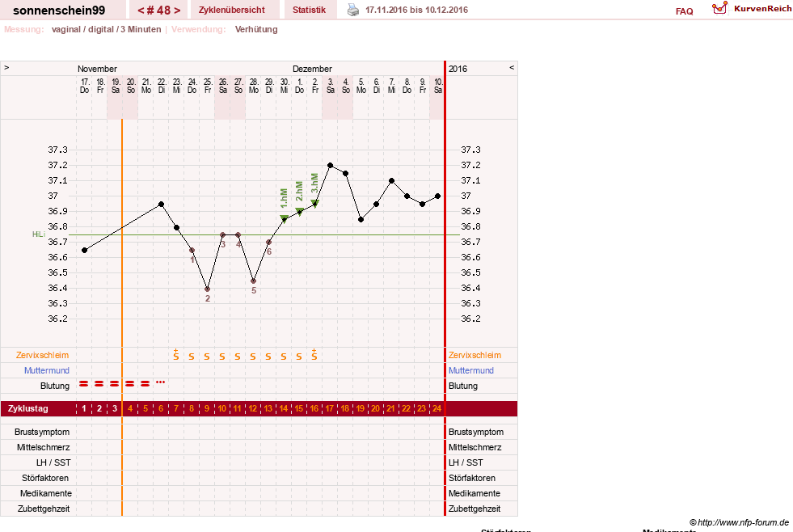Image resolution: width=793 pixels, height=532 pixels.
Task: Open the Statistik tab
Action: click(x=309, y=10)
